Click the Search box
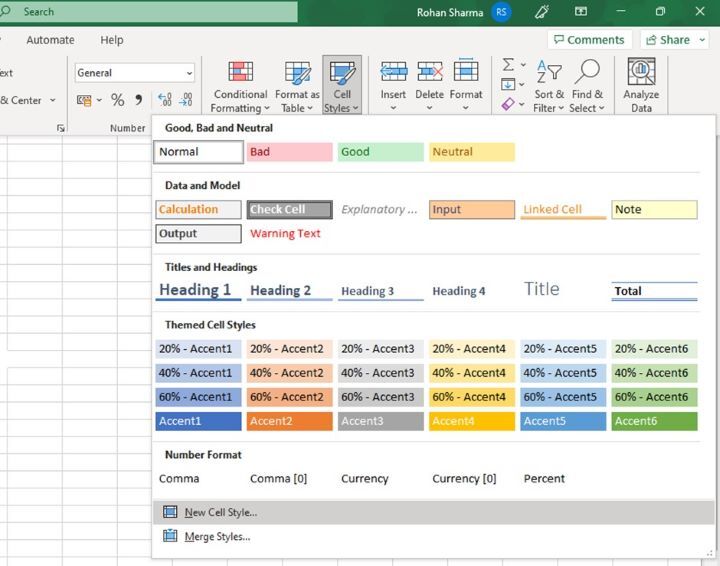The width and height of the screenshot is (720, 566). pyautogui.click(x=149, y=11)
